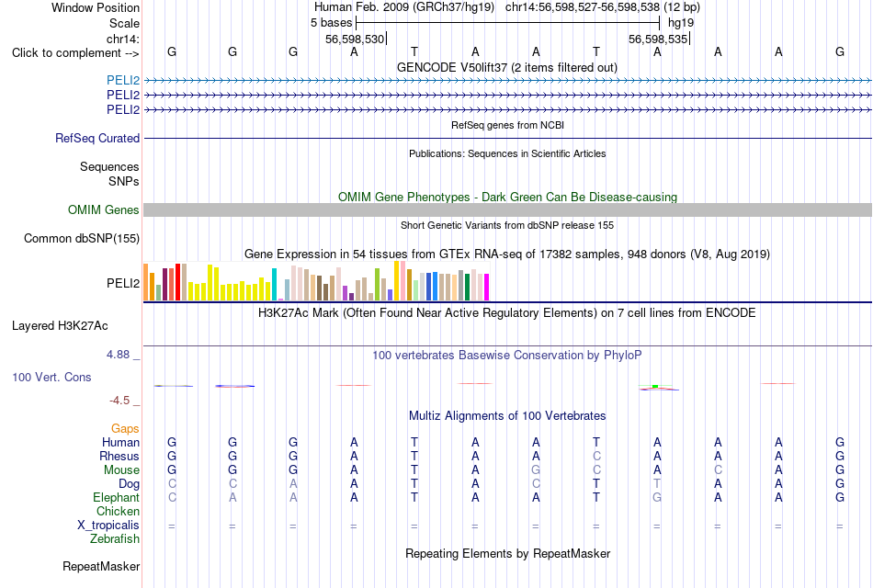This screenshot has height=588, width=873.
Task: Click the 'Click to complement -->' label
Action: pyautogui.click(x=75, y=53)
